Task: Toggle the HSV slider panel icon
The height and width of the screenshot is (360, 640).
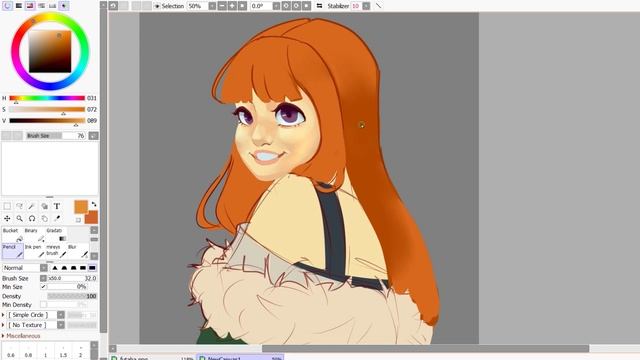Action: (x=30, y=6)
